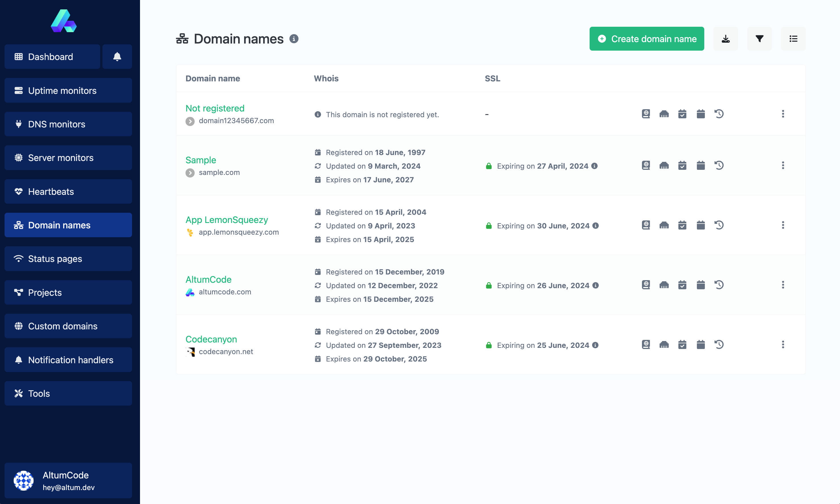Click the download/export icon top right
The width and height of the screenshot is (840, 504).
tap(725, 38)
